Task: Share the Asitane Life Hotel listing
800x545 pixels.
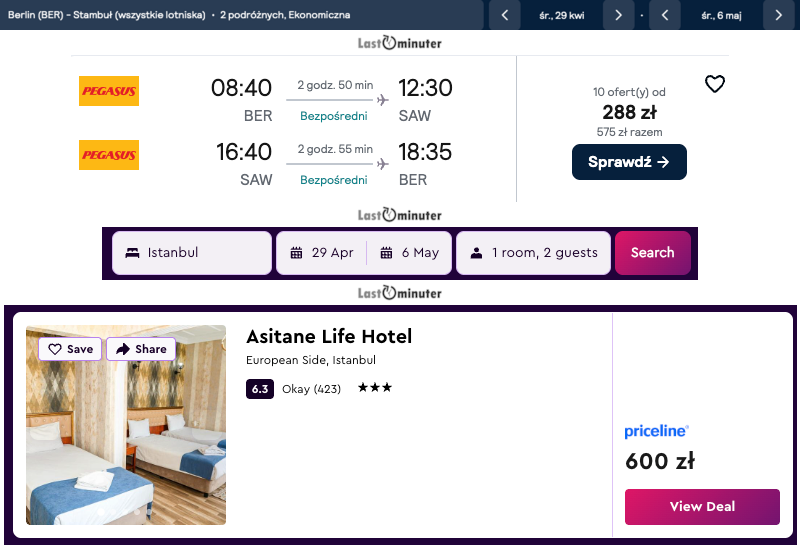Action: click(x=141, y=349)
